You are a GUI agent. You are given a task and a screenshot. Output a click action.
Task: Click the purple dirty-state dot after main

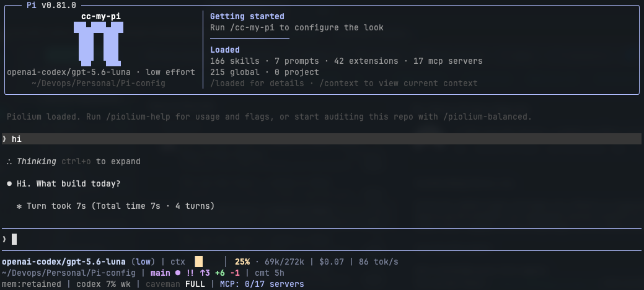(178, 273)
